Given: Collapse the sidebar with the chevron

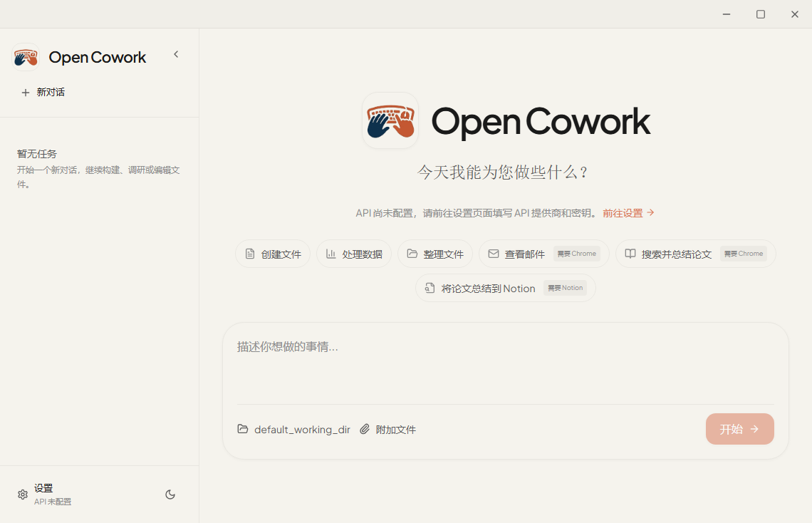Looking at the screenshot, I should pos(176,53).
